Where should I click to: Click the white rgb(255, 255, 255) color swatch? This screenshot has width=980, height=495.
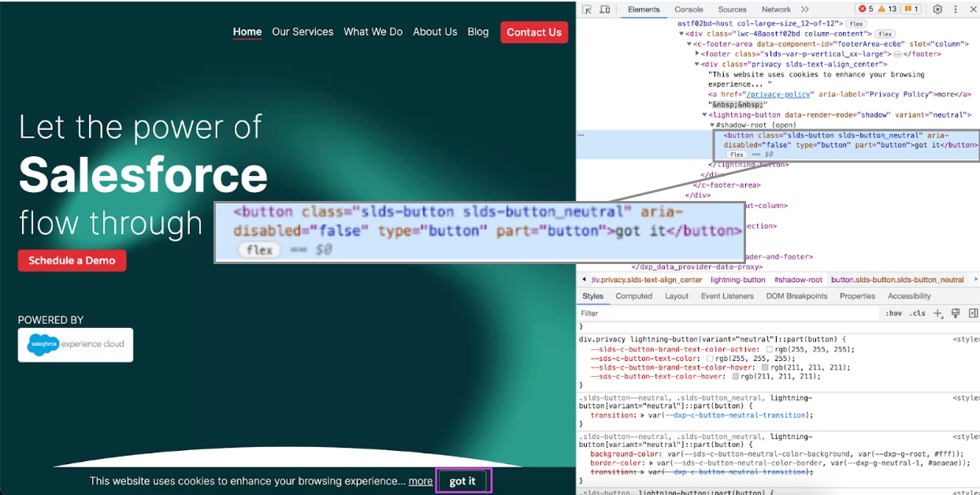click(770, 348)
